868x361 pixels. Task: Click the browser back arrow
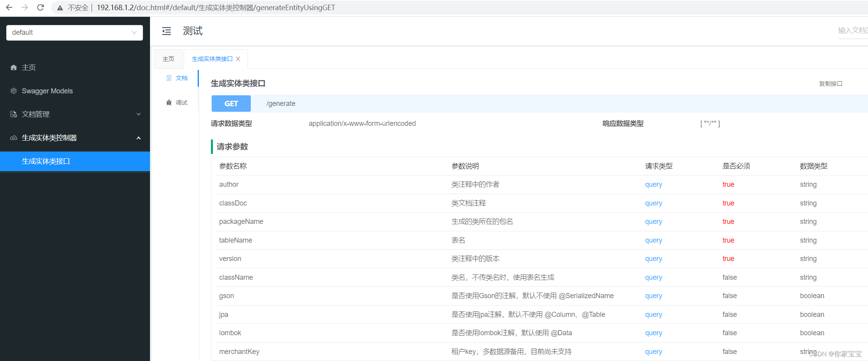[9, 7]
